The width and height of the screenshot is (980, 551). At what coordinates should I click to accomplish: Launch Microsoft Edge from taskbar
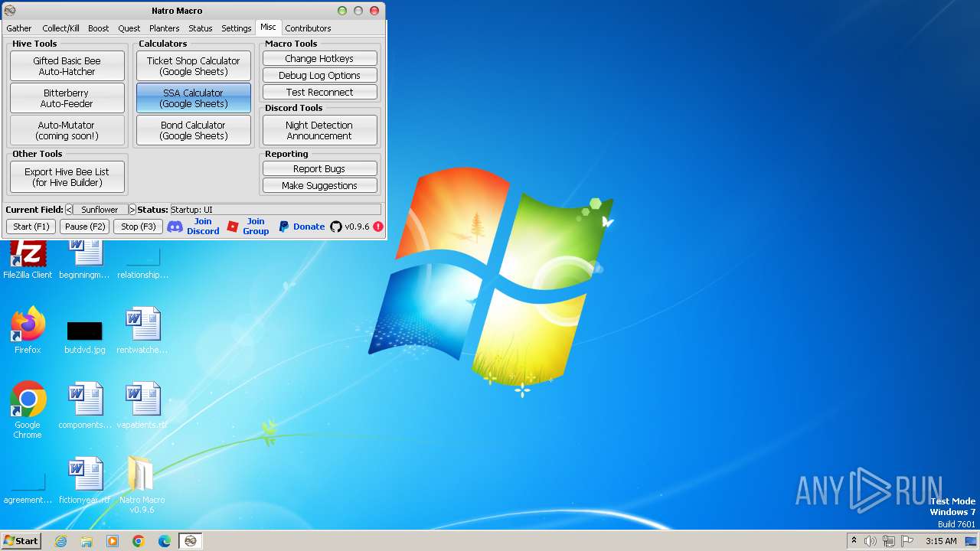click(x=165, y=541)
